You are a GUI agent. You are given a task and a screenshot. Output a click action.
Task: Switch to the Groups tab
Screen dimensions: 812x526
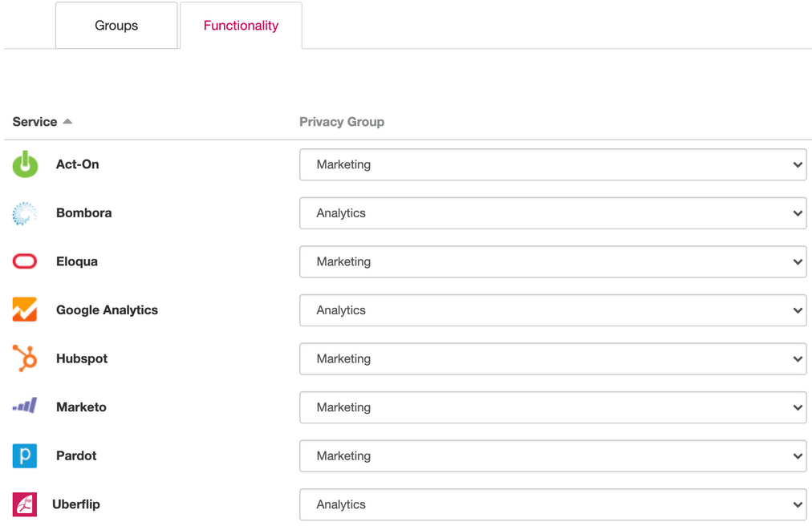(116, 26)
